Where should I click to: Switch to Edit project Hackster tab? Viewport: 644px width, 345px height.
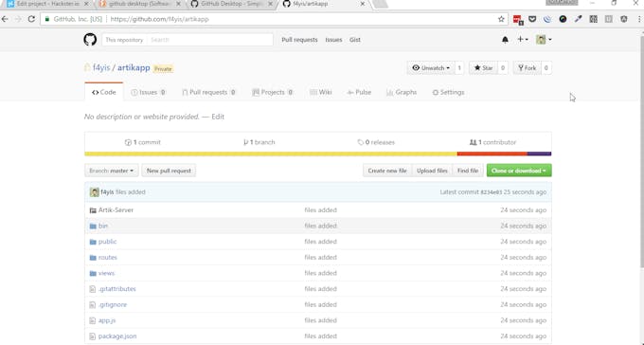[48, 4]
